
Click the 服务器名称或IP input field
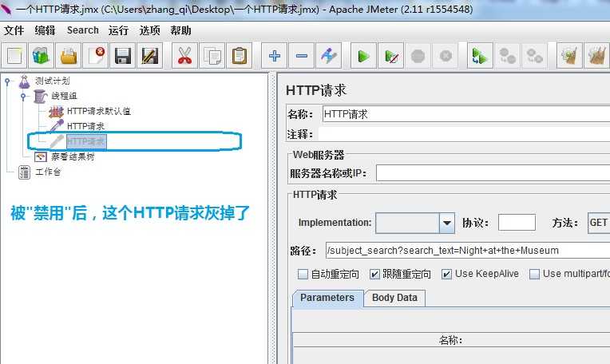pyautogui.click(x=493, y=173)
